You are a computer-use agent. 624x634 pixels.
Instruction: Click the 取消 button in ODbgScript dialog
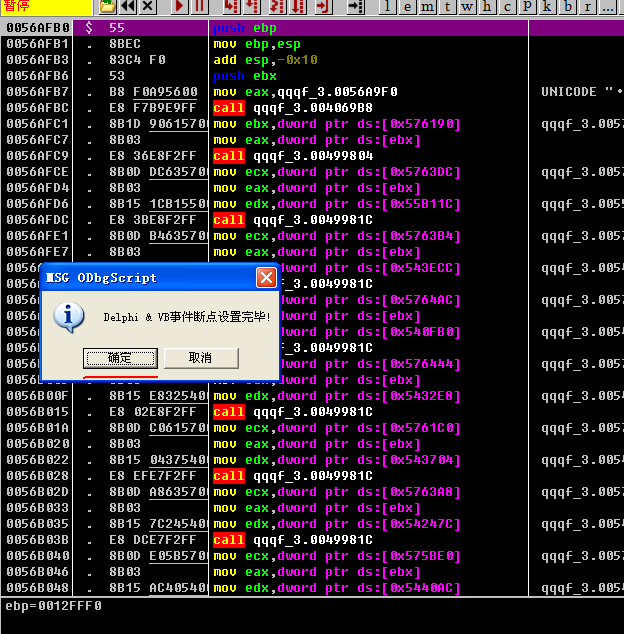pyautogui.click(x=201, y=358)
